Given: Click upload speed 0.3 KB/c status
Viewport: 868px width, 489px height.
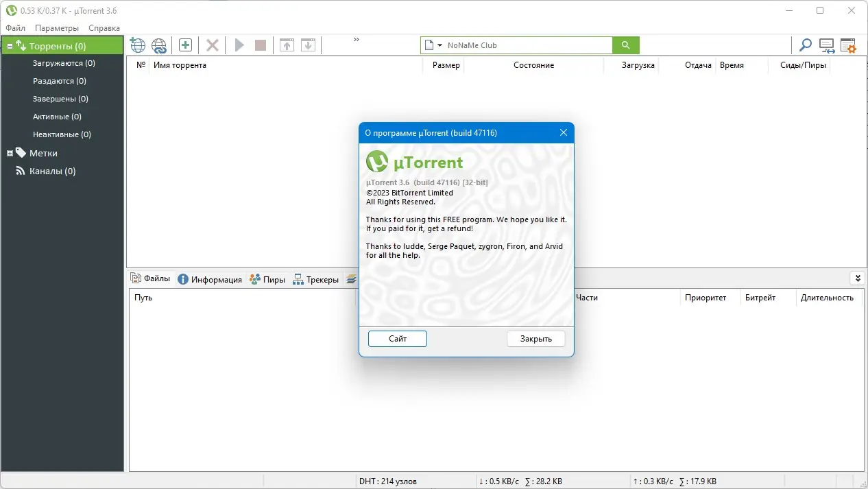Looking at the screenshot, I should point(653,481).
